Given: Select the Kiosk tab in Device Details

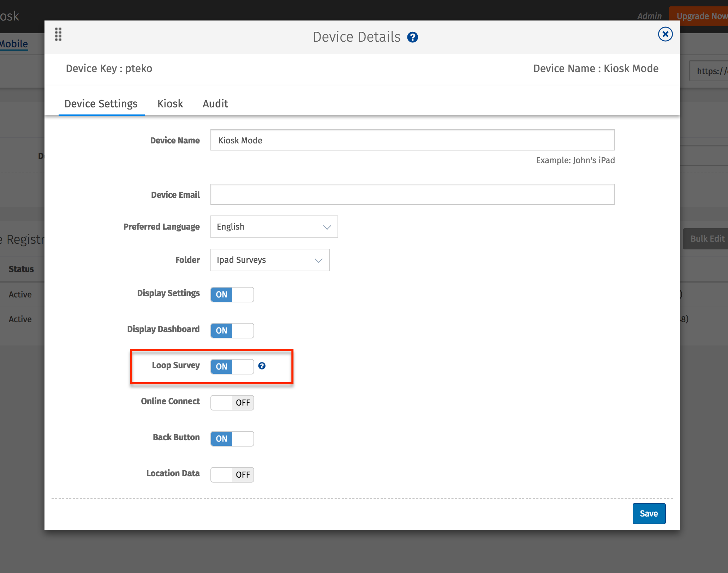Looking at the screenshot, I should point(169,104).
